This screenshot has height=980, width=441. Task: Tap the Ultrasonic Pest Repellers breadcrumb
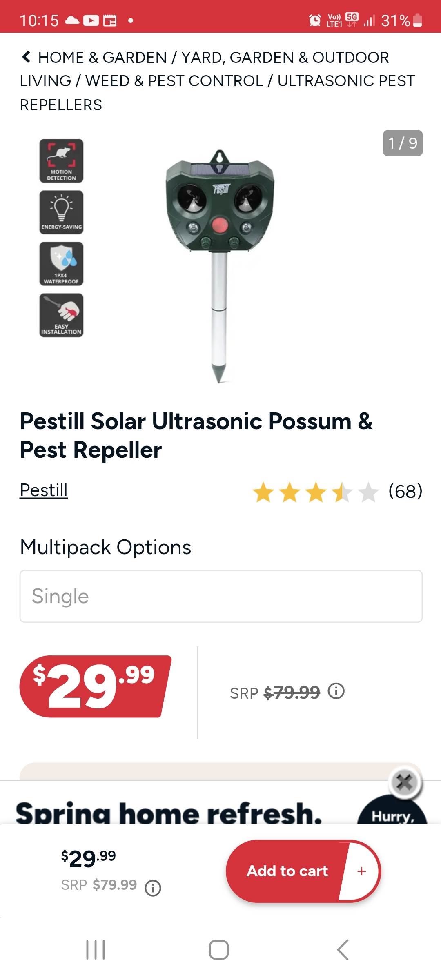point(345,81)
